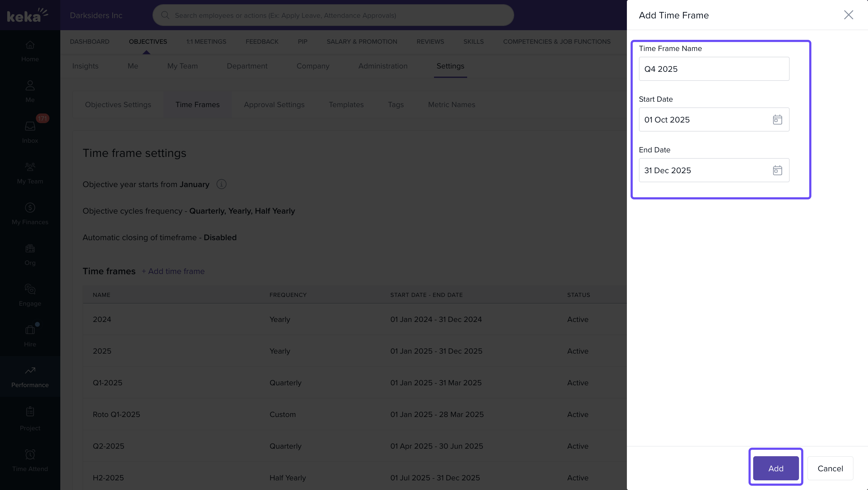Select the Q2-2025 time frame row

(108, 446)
